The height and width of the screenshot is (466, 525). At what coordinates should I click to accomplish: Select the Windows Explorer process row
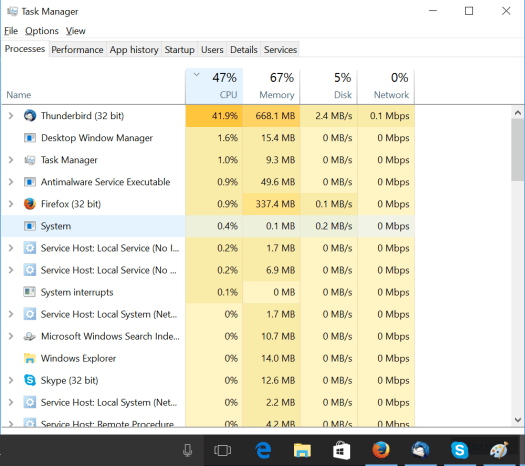click(x=208, y=358)
